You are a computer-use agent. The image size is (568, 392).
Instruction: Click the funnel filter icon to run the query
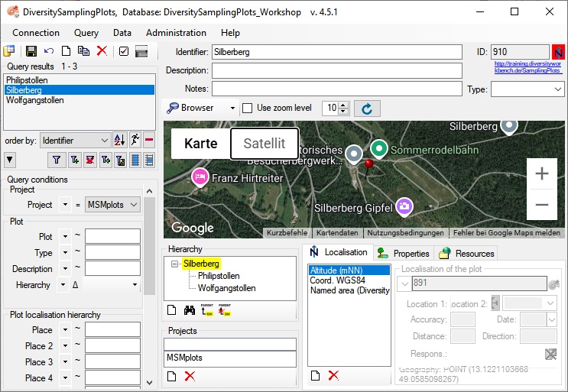(57, 160)
